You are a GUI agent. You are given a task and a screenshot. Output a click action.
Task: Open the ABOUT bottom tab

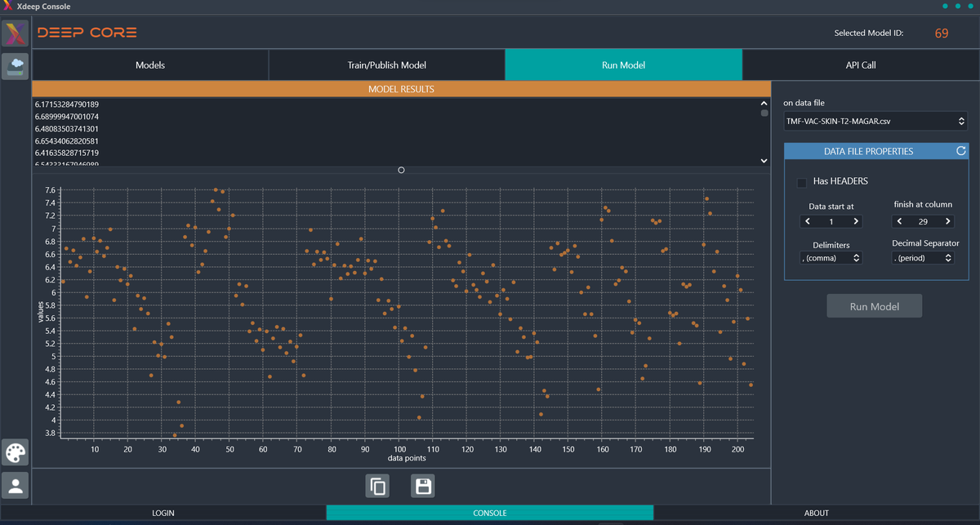point(817,513)
